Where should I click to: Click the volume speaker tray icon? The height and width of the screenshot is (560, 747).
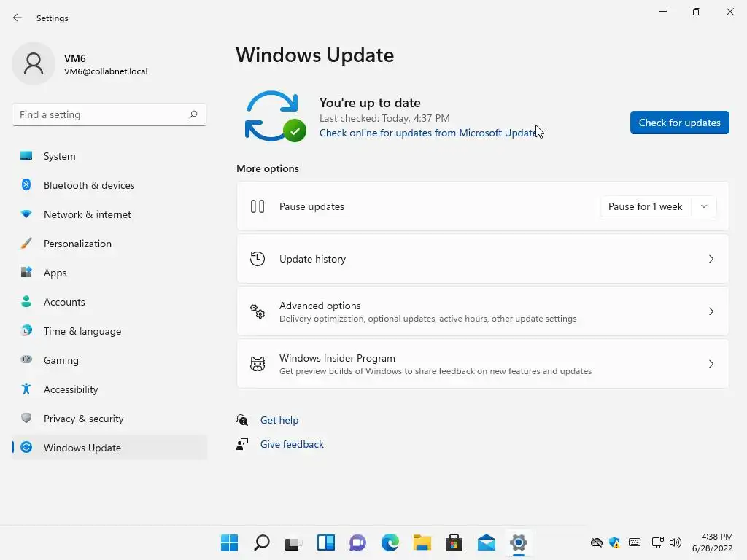coord(675,542)
